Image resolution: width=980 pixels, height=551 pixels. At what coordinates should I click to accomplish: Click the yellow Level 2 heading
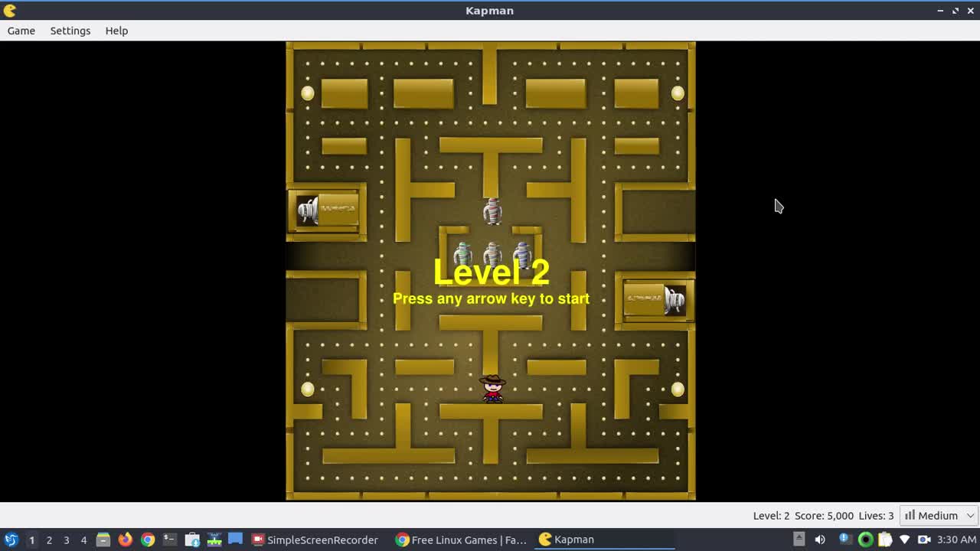[492, 272]
